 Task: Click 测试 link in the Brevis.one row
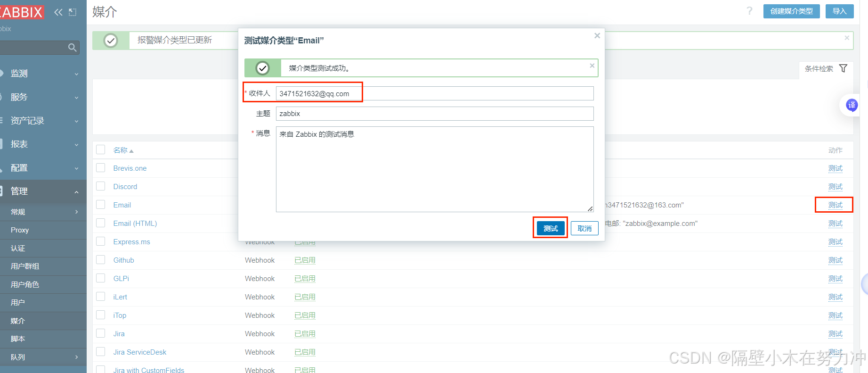click(836, 168)
